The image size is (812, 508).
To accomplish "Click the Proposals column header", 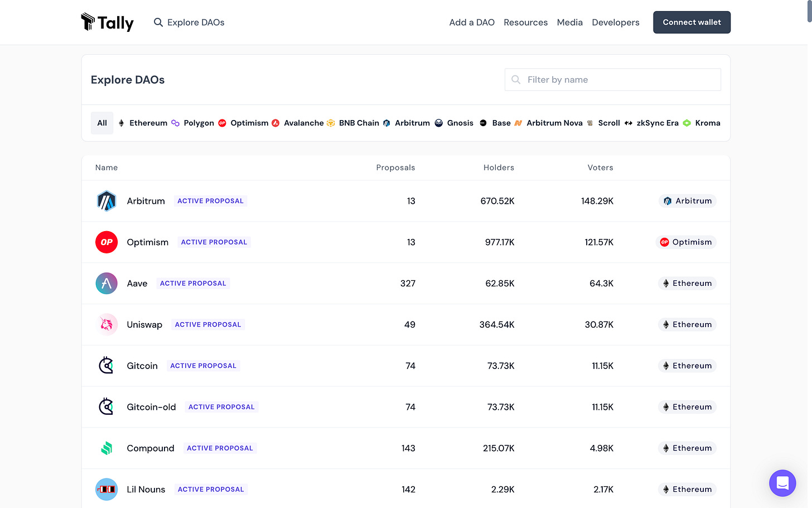I will click(x=395, y=167).
